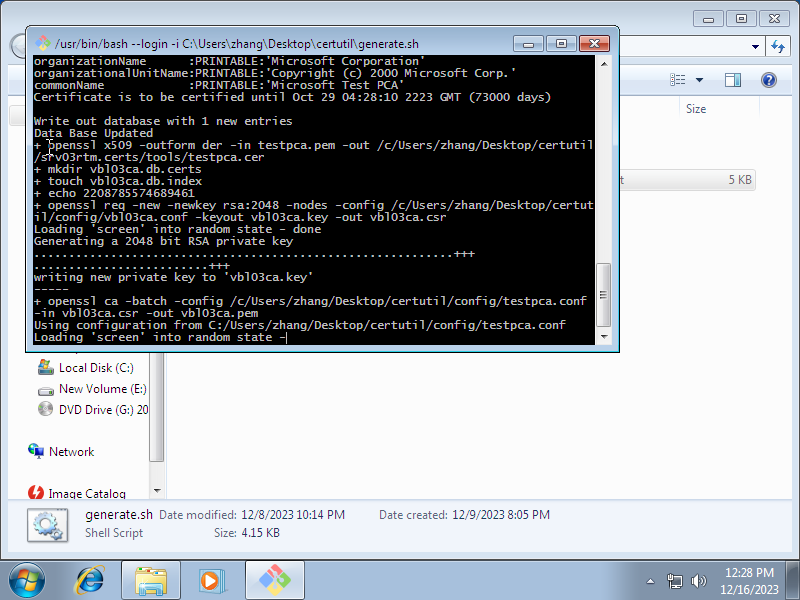The width and height of the screenshot is (800, 600).
Task: Open the Windows Start menu
Action: (27, 580)
